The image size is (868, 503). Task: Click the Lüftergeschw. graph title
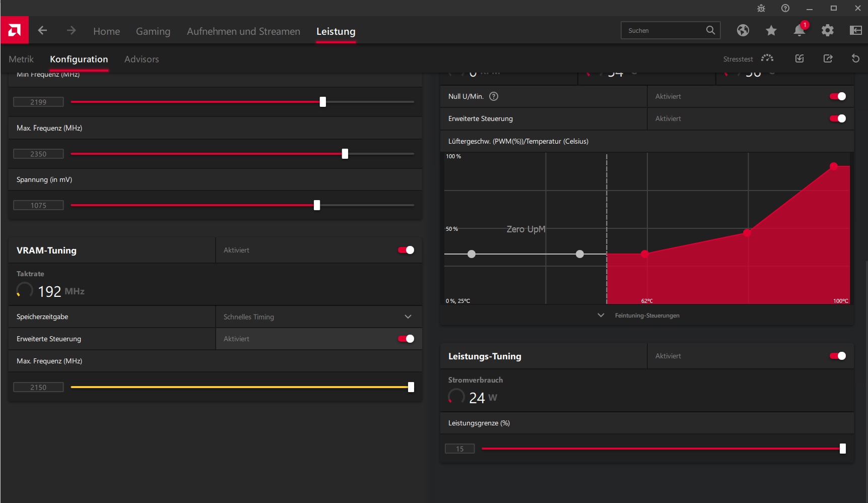click(x=518, y=141)
